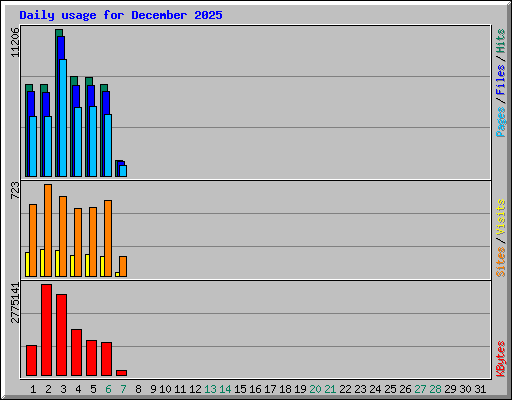Click the day 5 cyan pages bar
This screenshot has width=512, height=400.
click(x=93, y=141)
